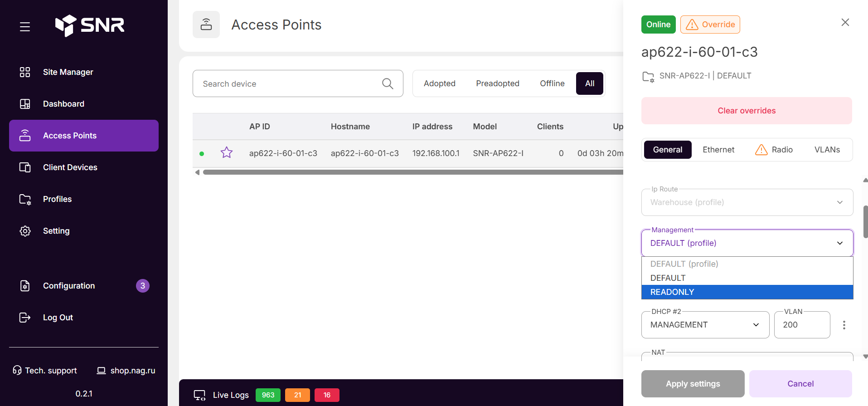Click the Apply settings button
This screenshot has height=406, width=868.
tap(693, 384)
